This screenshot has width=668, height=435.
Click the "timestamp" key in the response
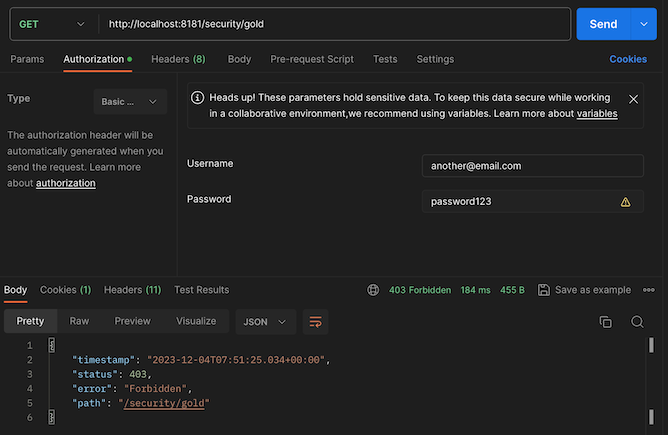[x=103, y=360]
